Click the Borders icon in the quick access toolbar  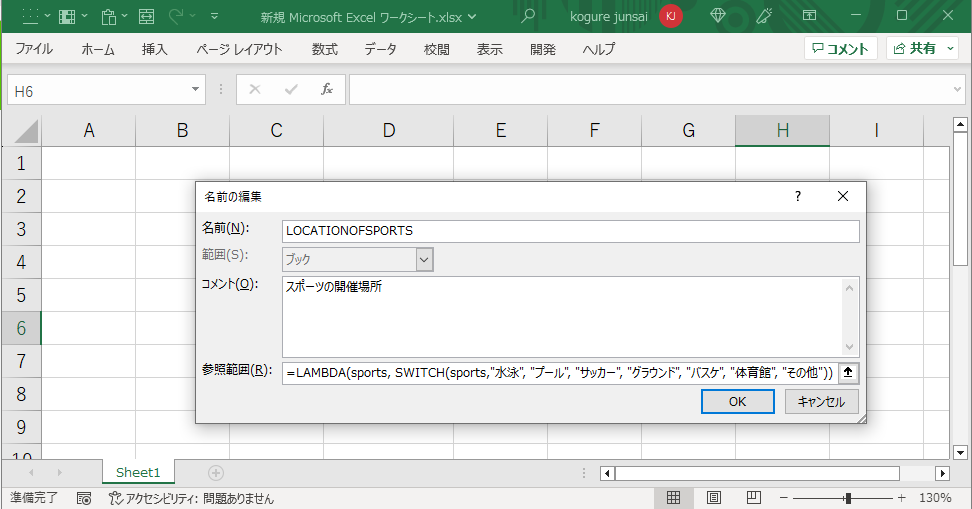(x=30, y=17)
